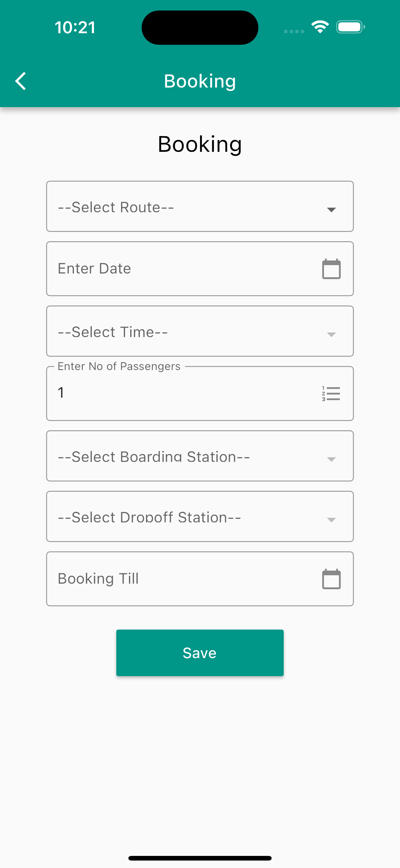Click the Save button

click(200, 653)
